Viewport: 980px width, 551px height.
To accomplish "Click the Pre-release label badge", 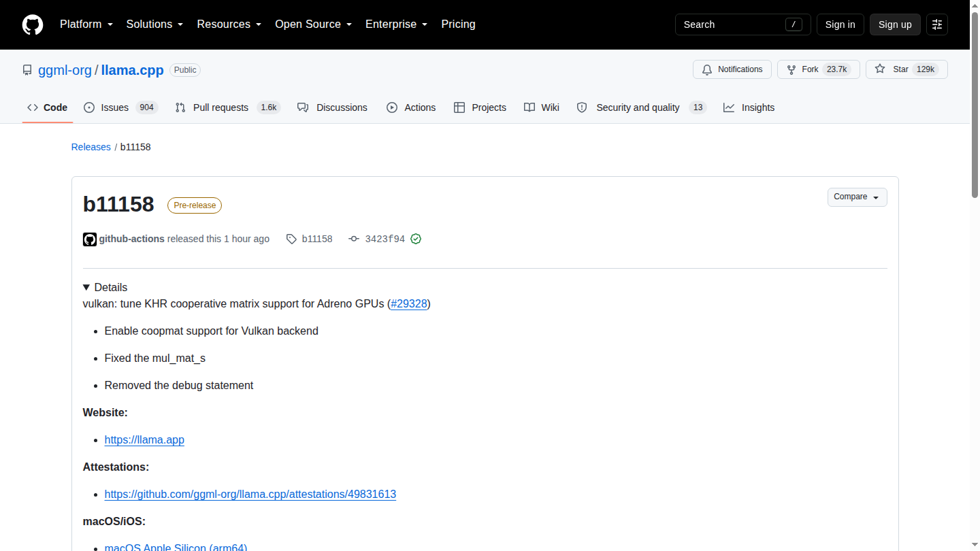I will pos(195,205).
